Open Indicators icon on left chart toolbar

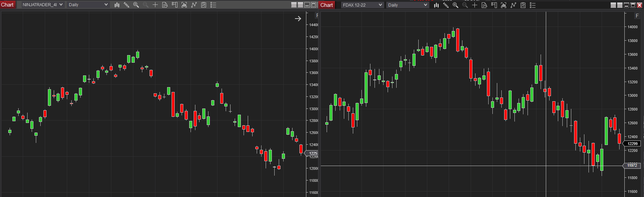(x=194, y=5)
